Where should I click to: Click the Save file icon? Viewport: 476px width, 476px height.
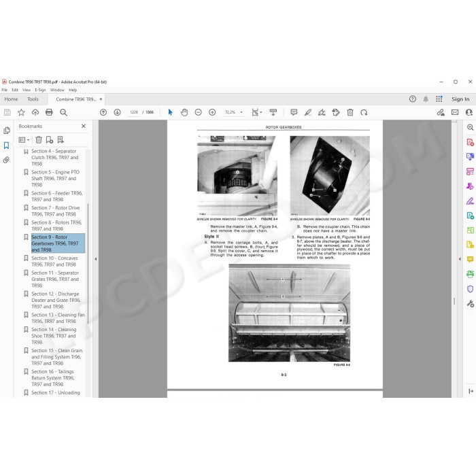(x=7, y=112)
